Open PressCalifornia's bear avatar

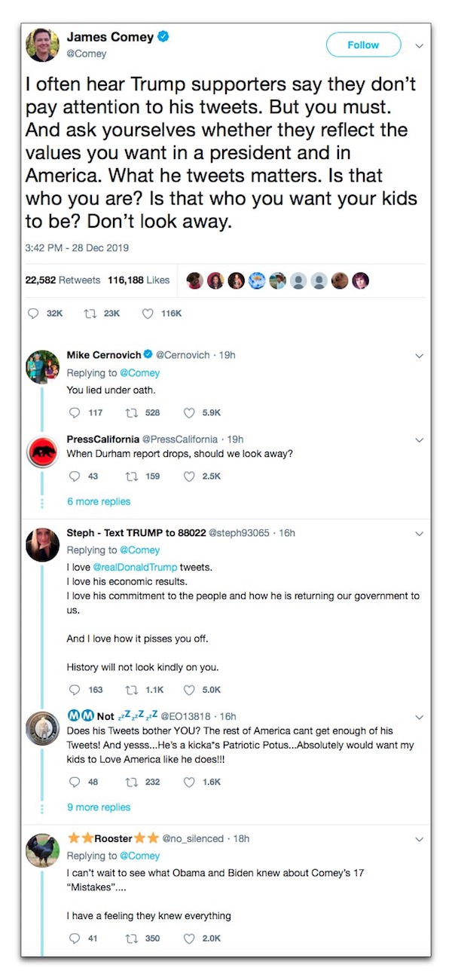click(42, 452)
